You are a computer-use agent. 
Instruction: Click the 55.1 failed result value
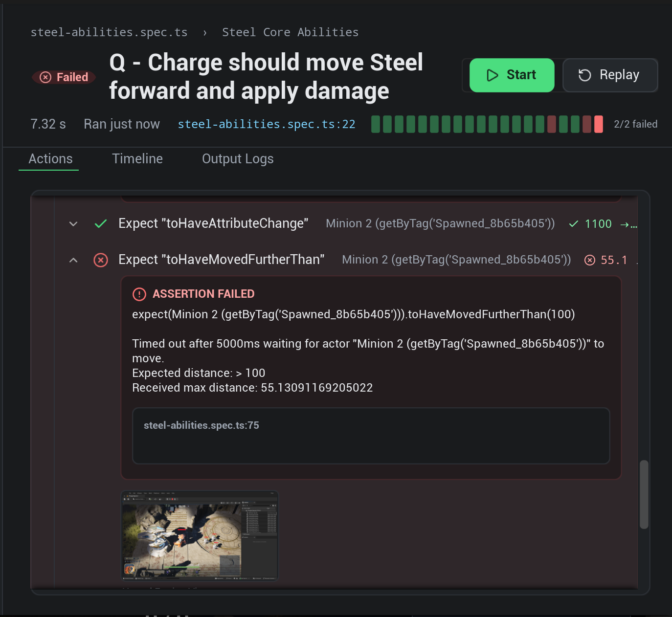614,260
